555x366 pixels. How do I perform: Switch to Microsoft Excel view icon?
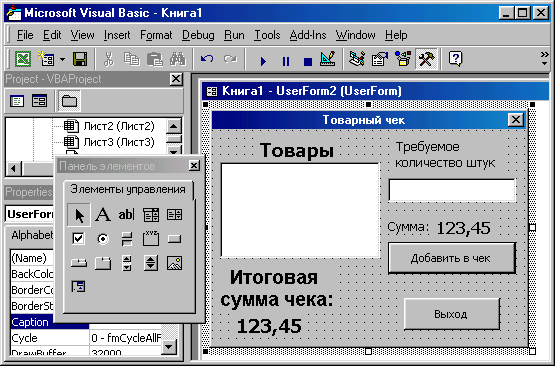click(23, 59)
